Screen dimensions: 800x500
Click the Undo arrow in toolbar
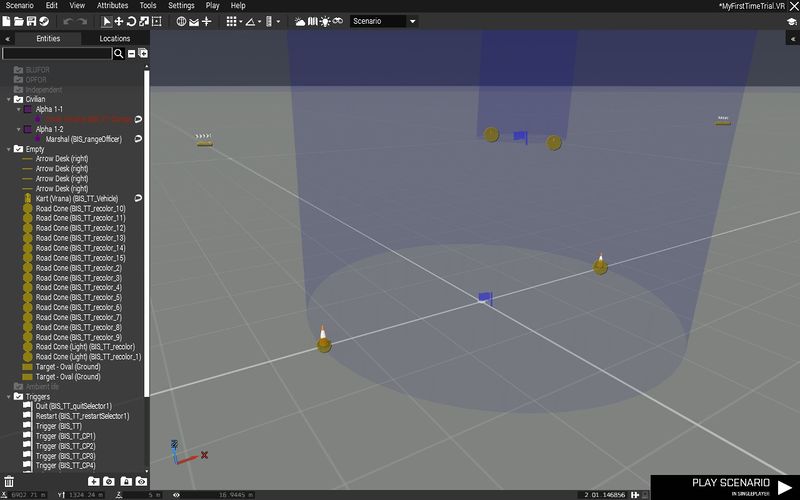pyautogui.click(x=68, y=21)
